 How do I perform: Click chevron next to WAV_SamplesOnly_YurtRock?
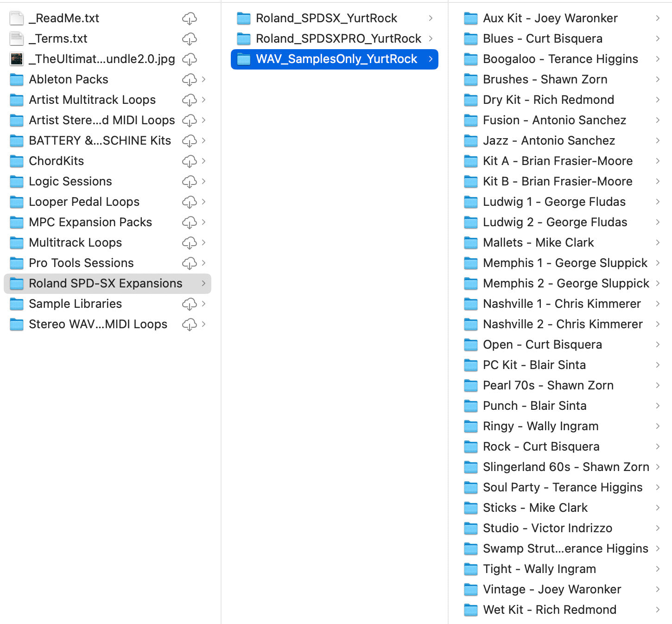431,59
